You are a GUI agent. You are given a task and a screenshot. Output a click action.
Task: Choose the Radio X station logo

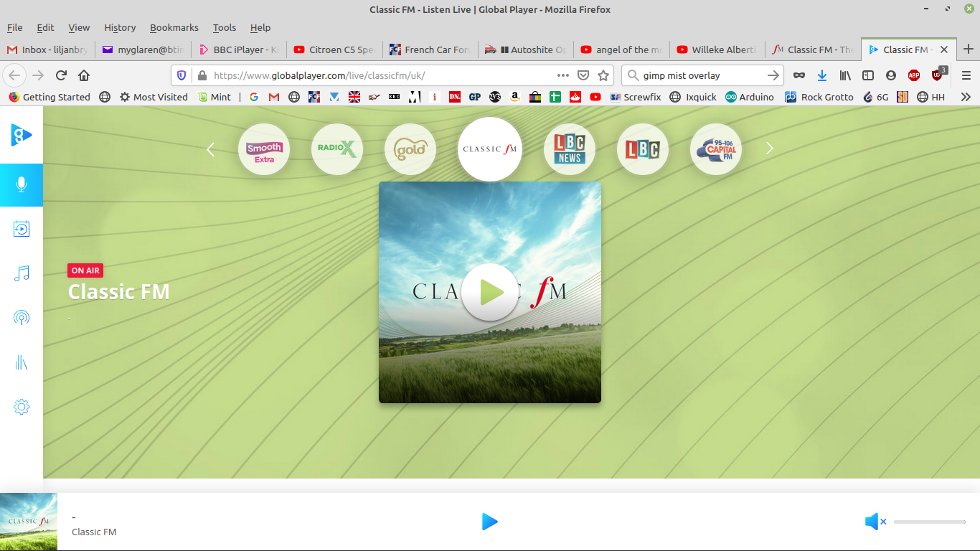337,149
